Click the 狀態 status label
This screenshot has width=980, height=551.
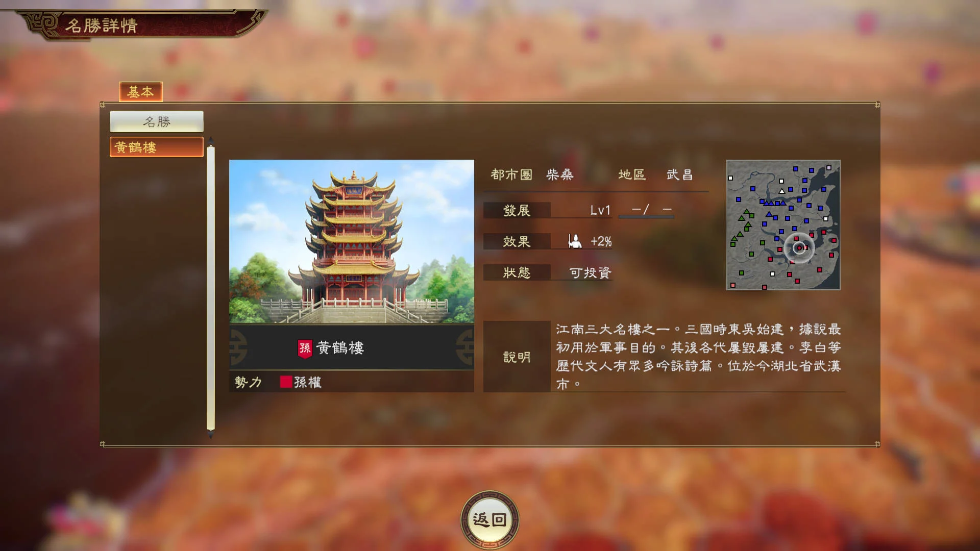click(517, 272)
